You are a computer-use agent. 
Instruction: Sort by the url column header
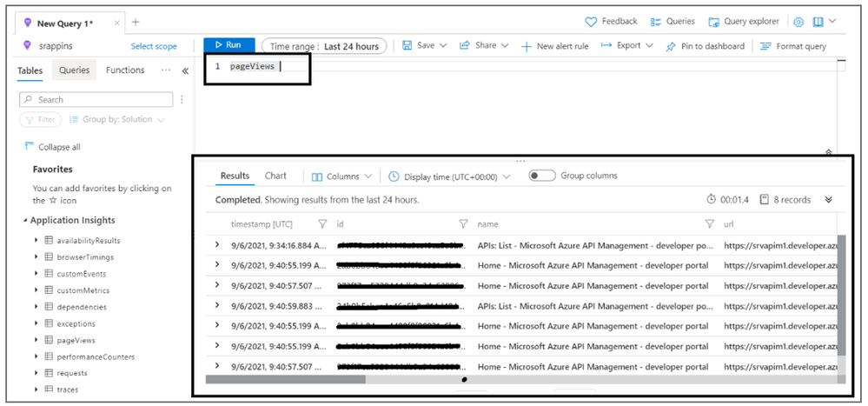728,224
